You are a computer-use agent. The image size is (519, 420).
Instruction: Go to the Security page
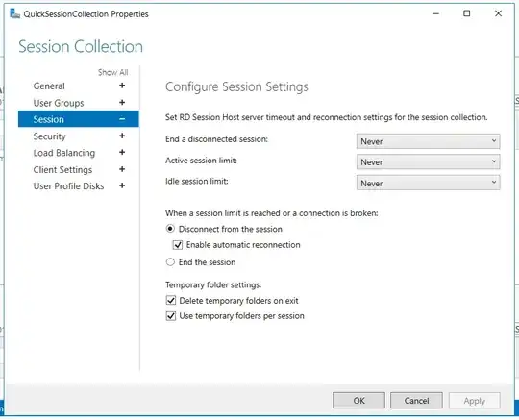(x=50, y=136)
